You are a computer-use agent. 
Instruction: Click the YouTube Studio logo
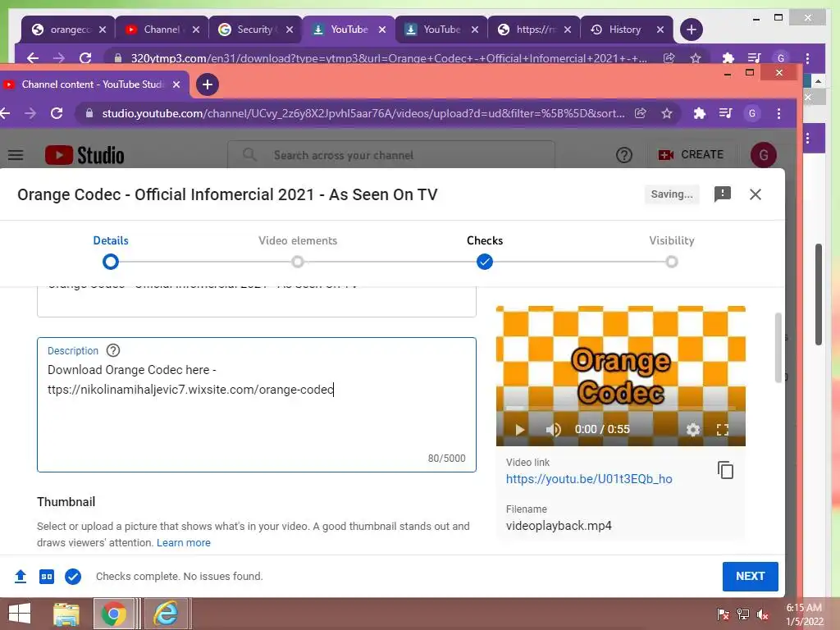point(84,155)
